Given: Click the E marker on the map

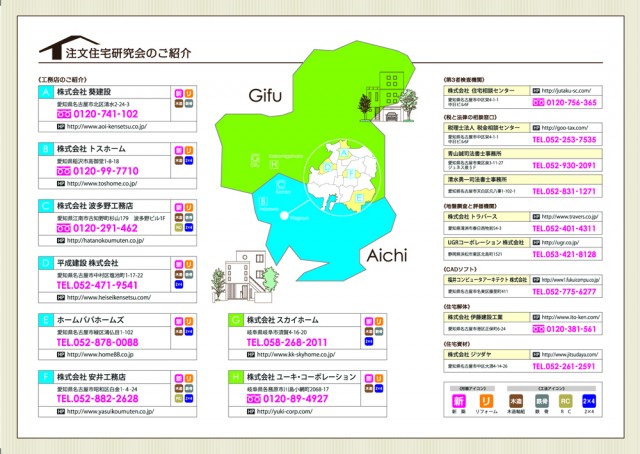Looking at the screenshot, I should click(x=358, y=199).
